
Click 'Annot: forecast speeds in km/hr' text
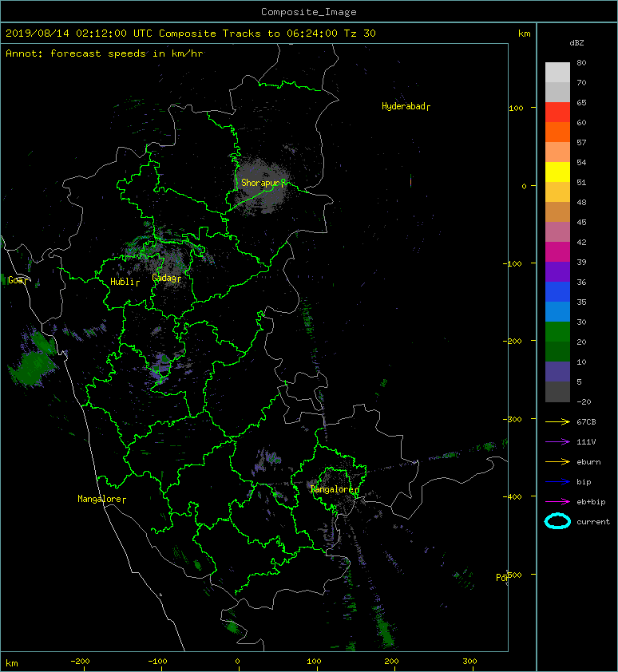tap(105, 53)
